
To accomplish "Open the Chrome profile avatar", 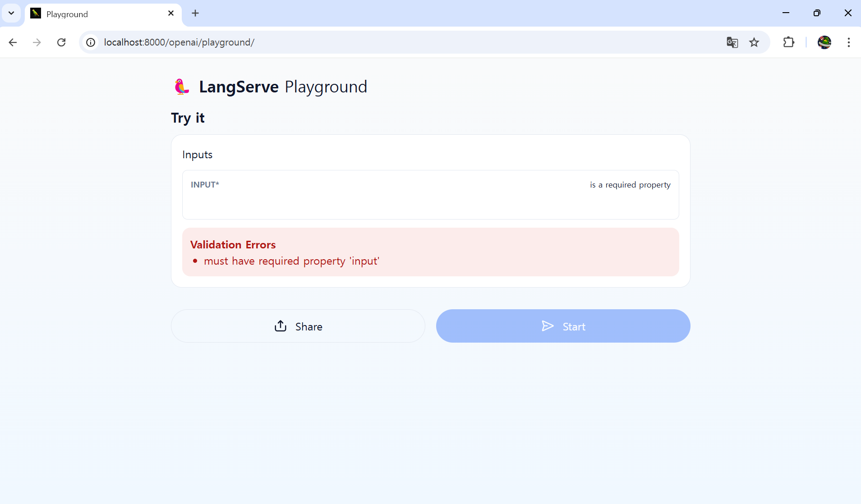I will (824, 42).
